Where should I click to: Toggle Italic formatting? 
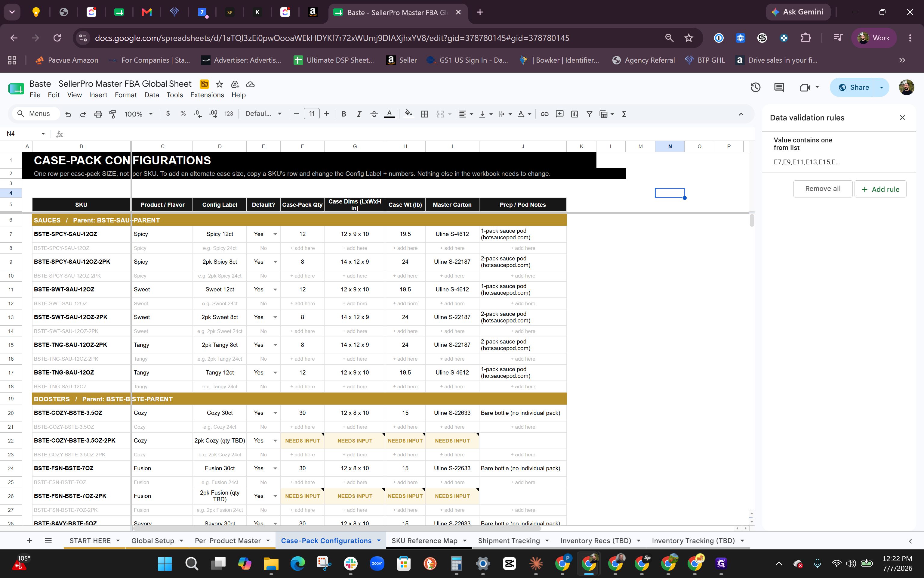pos(359,114)
